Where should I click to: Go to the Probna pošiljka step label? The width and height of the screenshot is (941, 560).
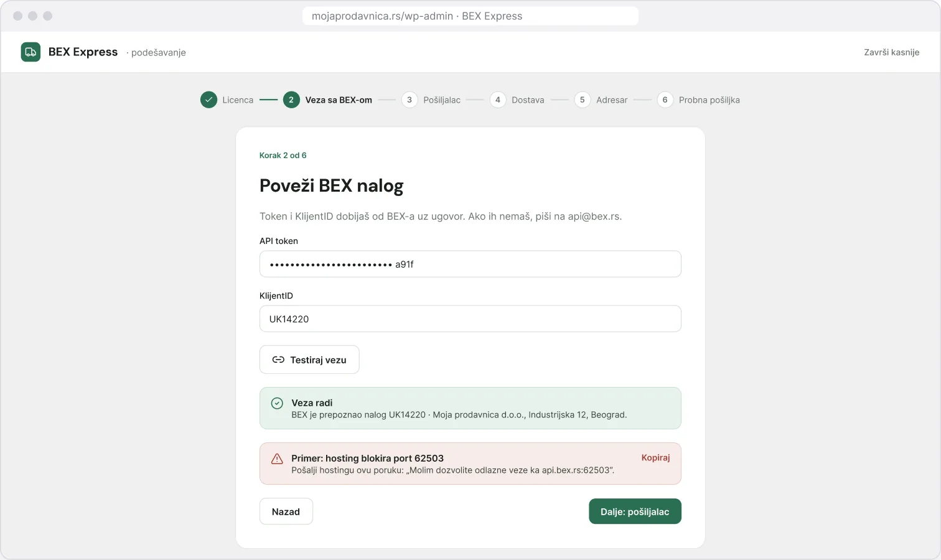click(709, 100)
